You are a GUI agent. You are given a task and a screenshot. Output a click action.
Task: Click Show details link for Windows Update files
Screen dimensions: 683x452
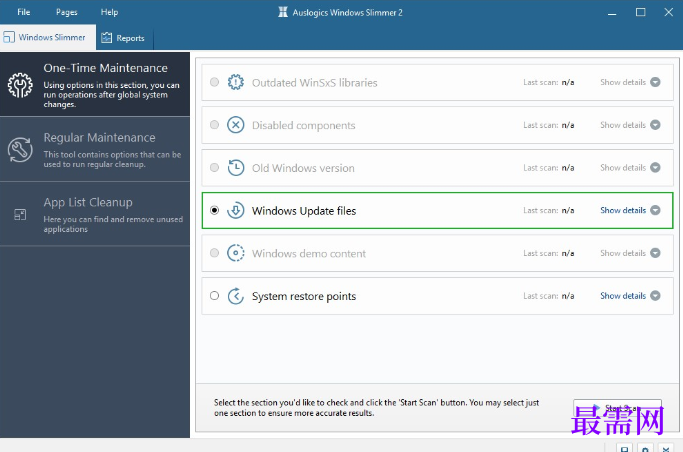pos(623,210)
